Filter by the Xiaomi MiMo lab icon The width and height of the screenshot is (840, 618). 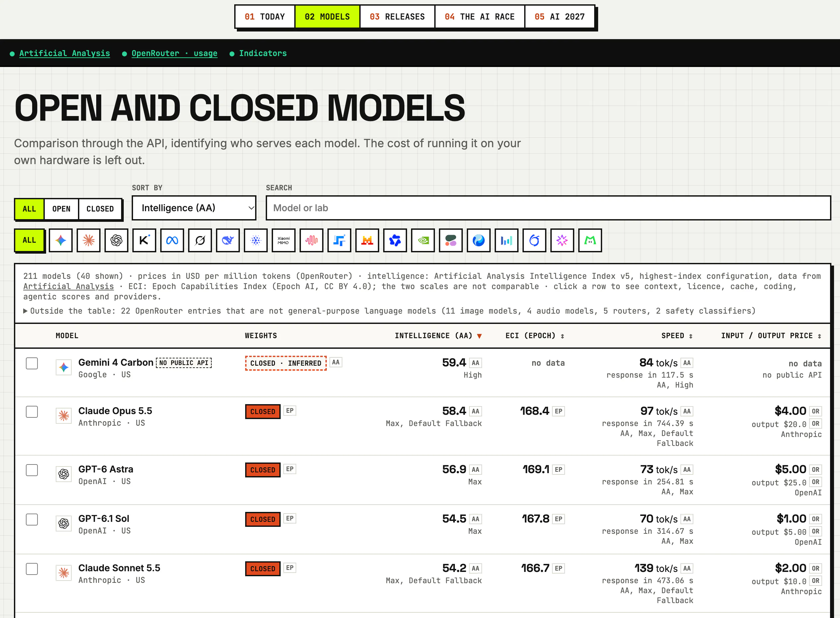click(283, 240)
